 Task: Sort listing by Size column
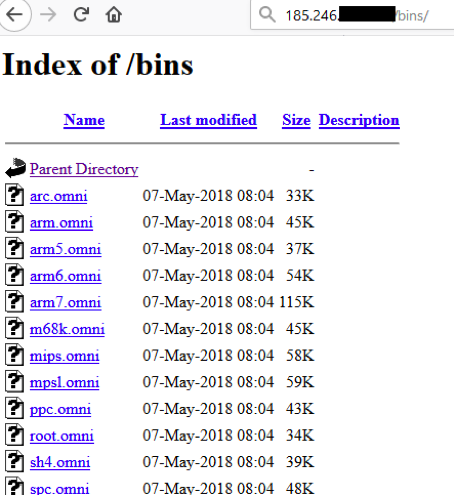[x=296, y=120]
